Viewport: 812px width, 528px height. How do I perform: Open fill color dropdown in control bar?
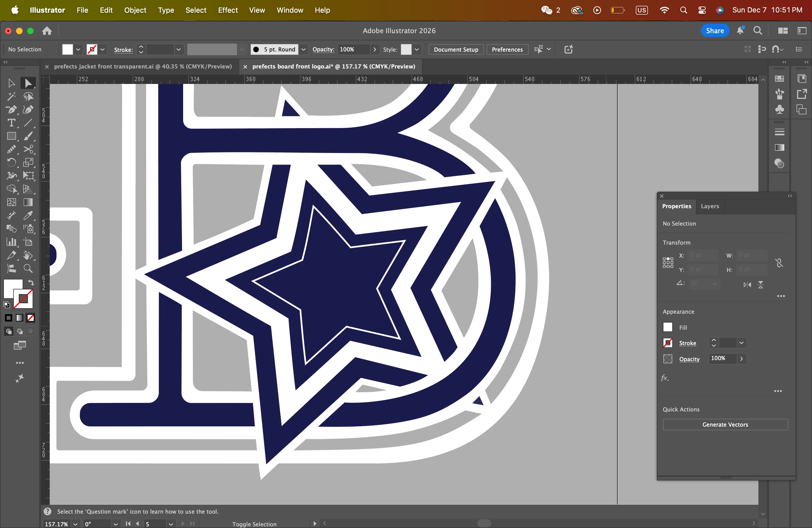[x=78, y=49]
